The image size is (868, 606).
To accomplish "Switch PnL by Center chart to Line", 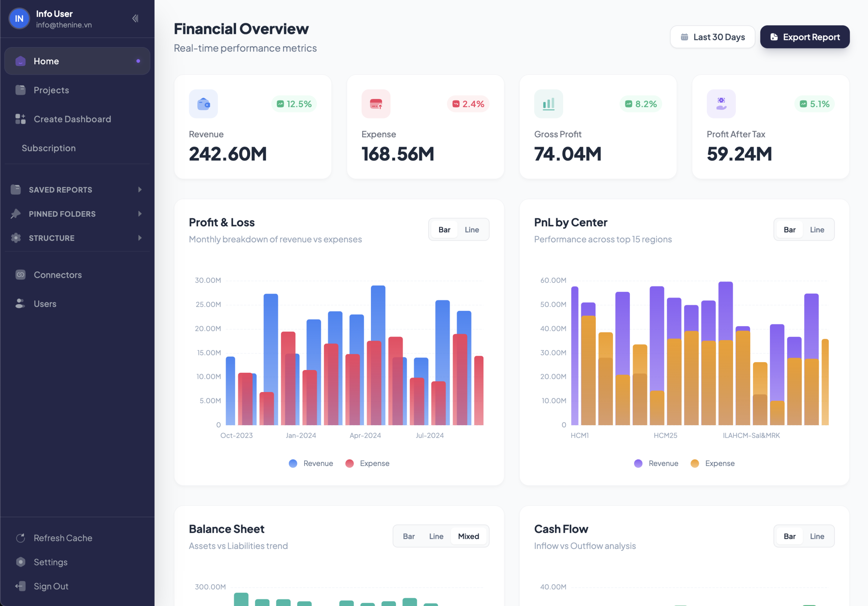I will pyautogui.click(x=816, y=230).
